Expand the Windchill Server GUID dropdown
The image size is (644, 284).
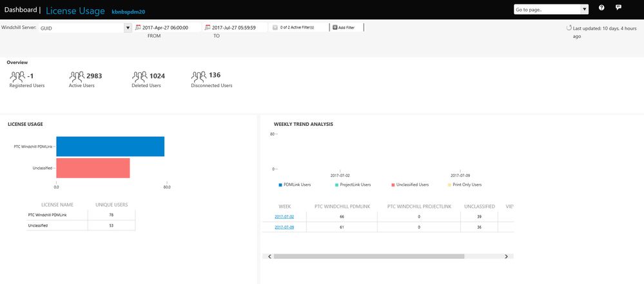[128, 28]
